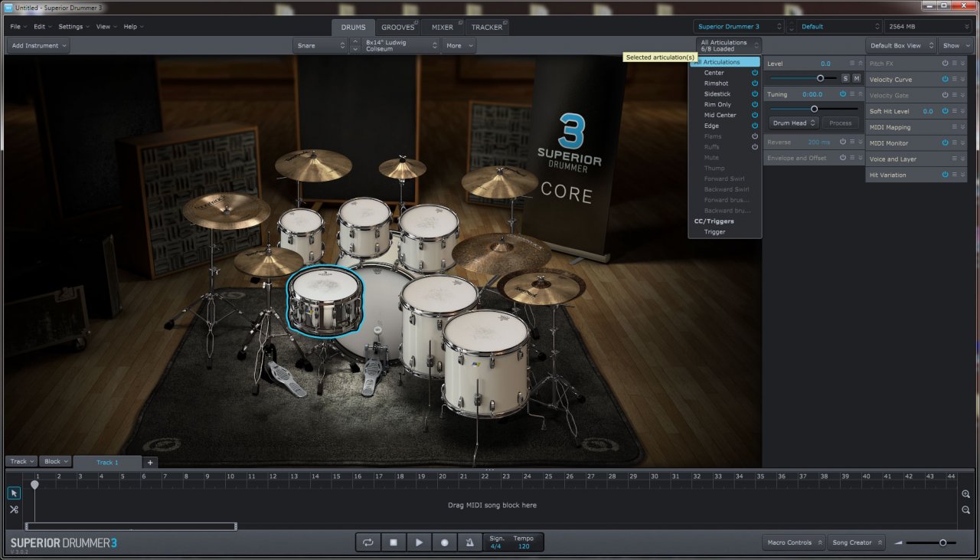Toggle the Tuning power button
This screenshot has height=560, width=980.
[843, 94]
